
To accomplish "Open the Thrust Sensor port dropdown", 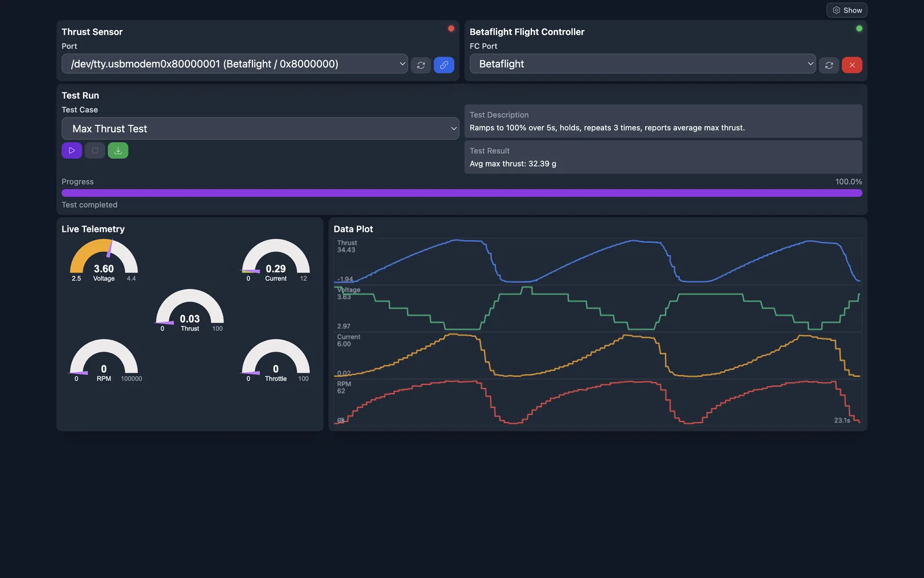I will point(234,64).
